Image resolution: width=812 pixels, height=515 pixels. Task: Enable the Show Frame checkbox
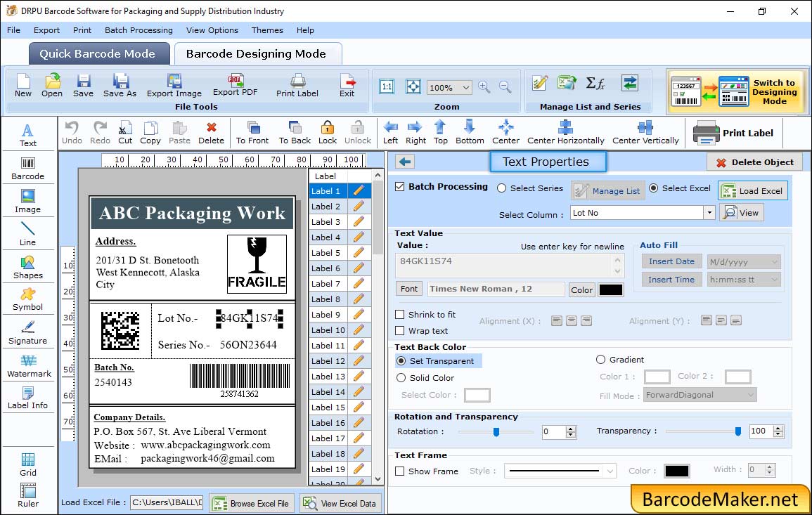(x=400, y=471)
